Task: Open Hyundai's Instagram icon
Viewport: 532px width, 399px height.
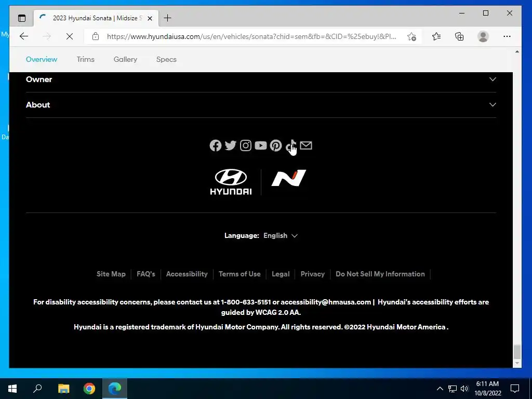Action: point(246,145)
